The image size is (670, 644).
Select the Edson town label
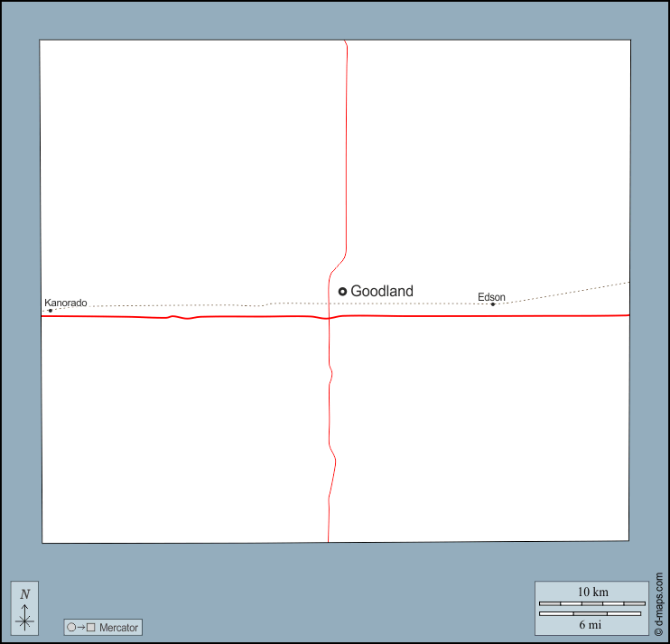pos(492,297)
